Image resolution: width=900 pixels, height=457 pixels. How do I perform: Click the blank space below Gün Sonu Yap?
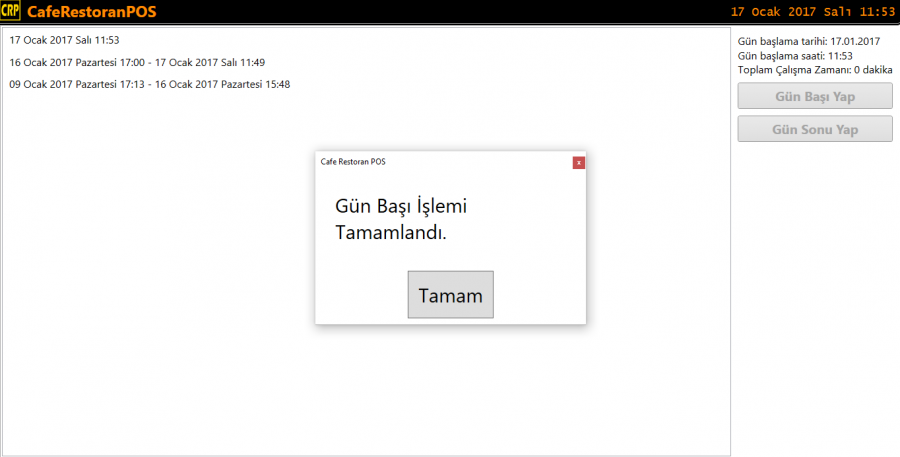click(815, 300)
